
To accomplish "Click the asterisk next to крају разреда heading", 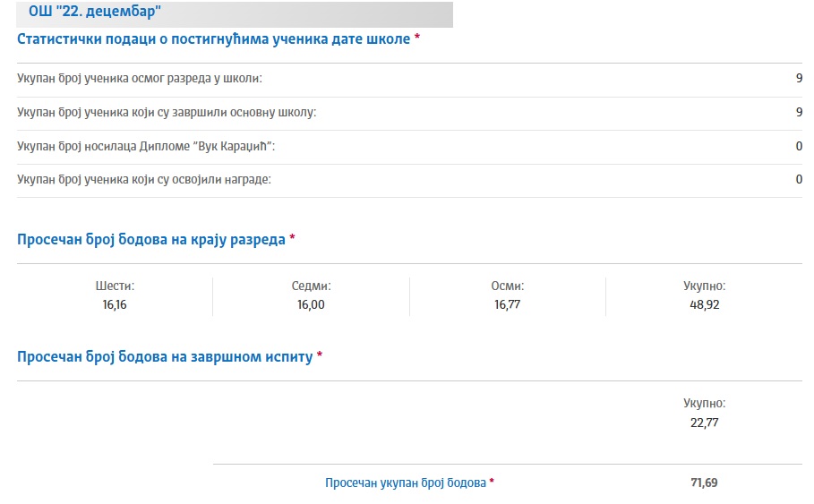I will coord(292,237).
